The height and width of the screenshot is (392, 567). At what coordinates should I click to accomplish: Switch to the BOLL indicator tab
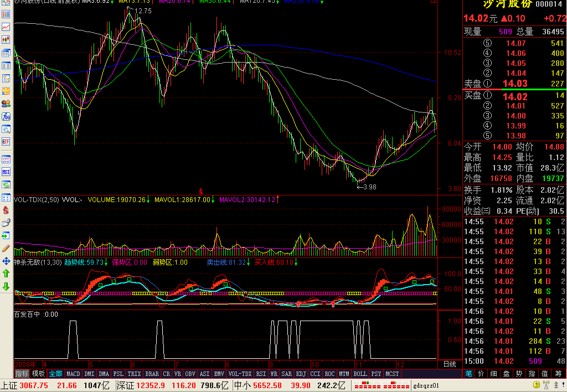point(360,374)
